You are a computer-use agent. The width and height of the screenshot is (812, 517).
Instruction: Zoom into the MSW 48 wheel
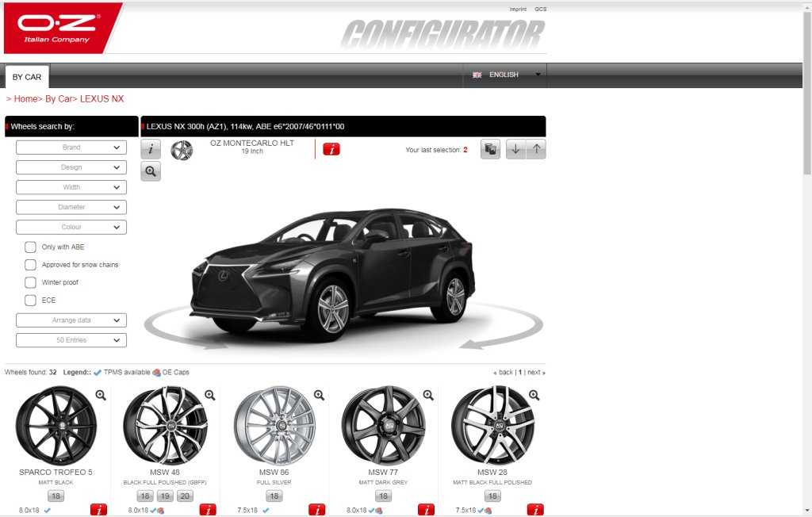pyautogui.click(x=209, y=395)
